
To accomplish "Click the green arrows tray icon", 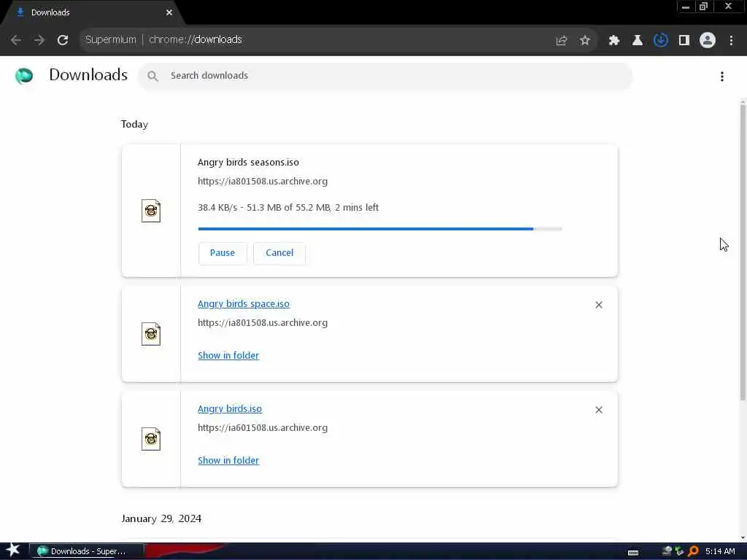I will [x=680, y=551].
